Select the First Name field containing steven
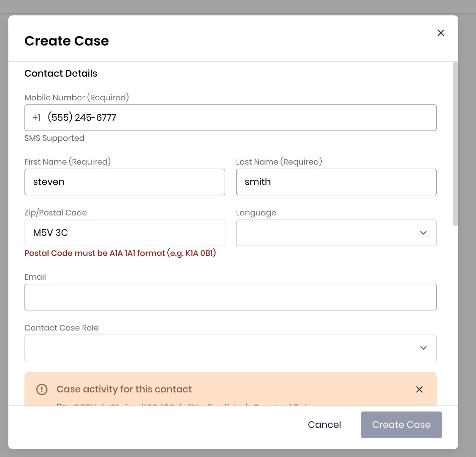This screenshot has height=457, width=476. [x=125, y=182]
